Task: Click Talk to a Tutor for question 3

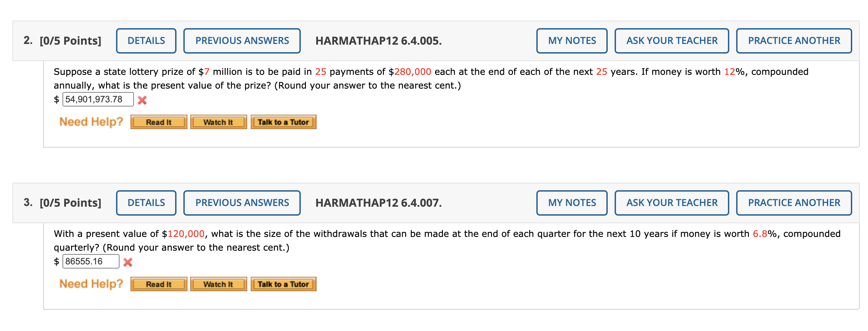Action: pyautogui.click(x=284, y=284)
